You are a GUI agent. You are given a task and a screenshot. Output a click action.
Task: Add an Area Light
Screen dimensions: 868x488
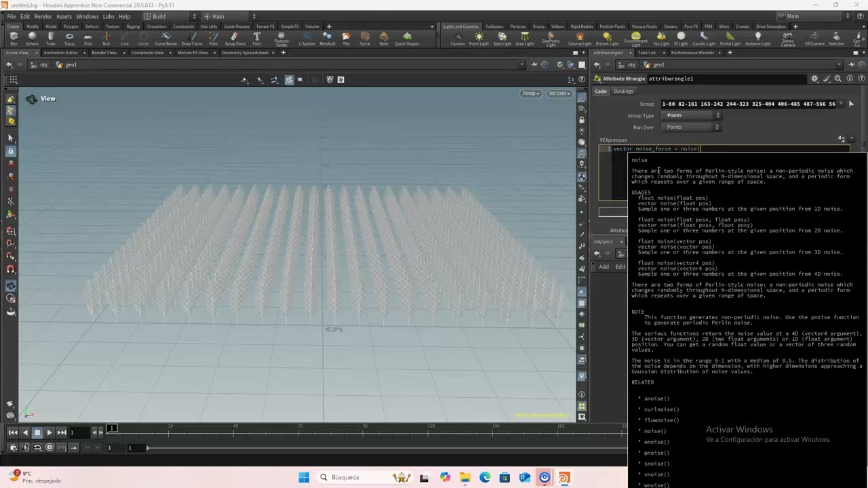coord(524,39)
